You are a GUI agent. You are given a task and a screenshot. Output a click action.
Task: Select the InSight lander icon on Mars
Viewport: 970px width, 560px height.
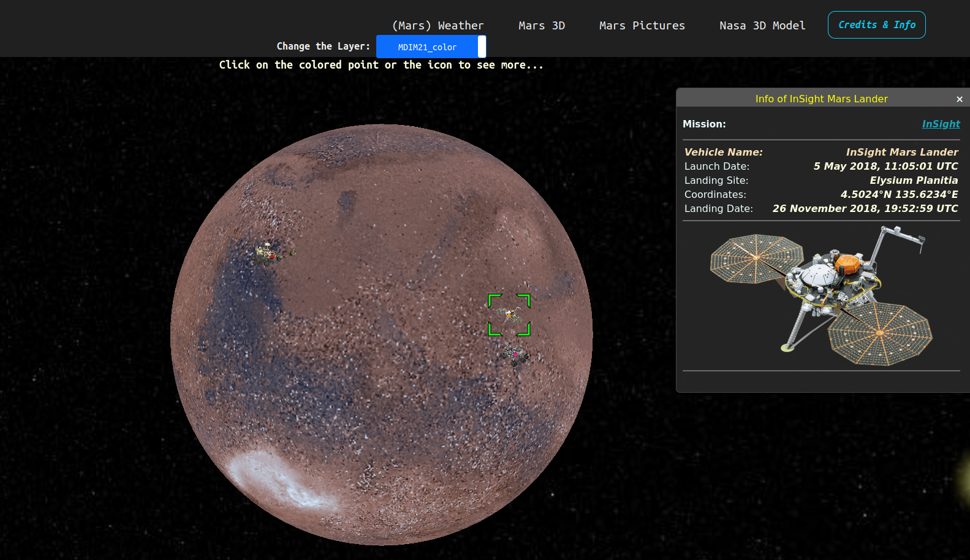coord(509,315)
